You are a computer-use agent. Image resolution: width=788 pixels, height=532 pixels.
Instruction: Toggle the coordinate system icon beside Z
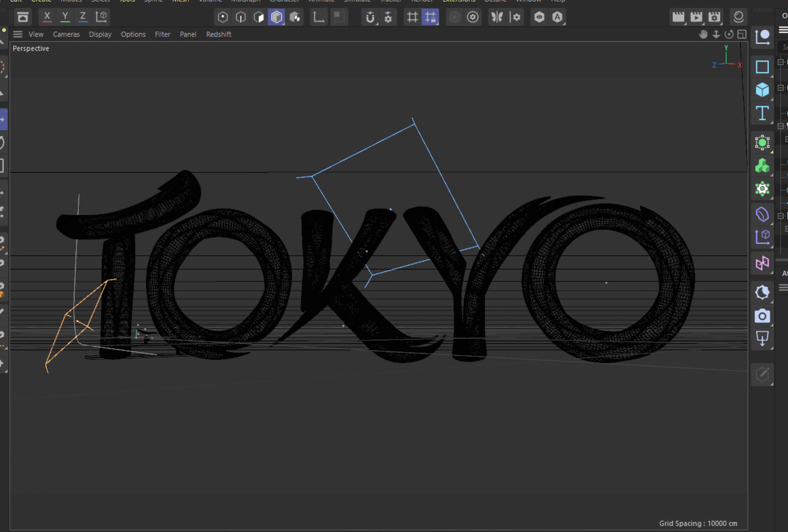click(101, 17)
